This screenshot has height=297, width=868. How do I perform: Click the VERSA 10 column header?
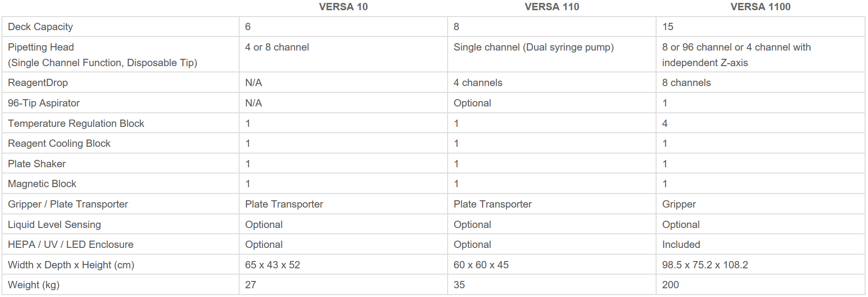(x=343, y=7)
